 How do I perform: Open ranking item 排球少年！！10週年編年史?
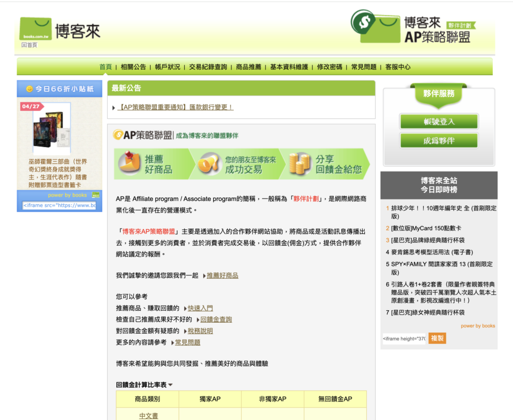coord(444,212)
